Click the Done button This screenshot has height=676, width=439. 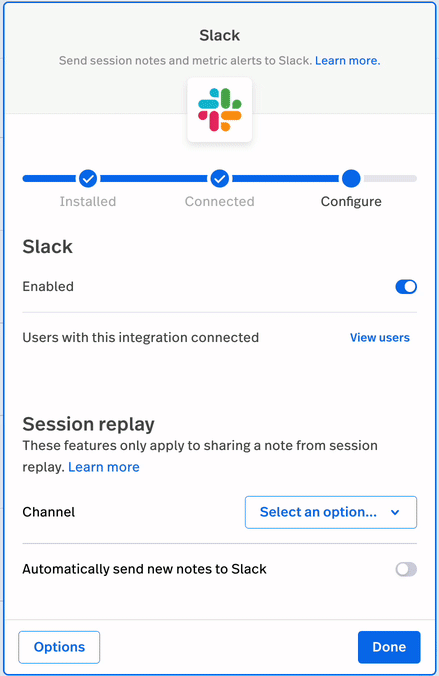coord(389,647)
